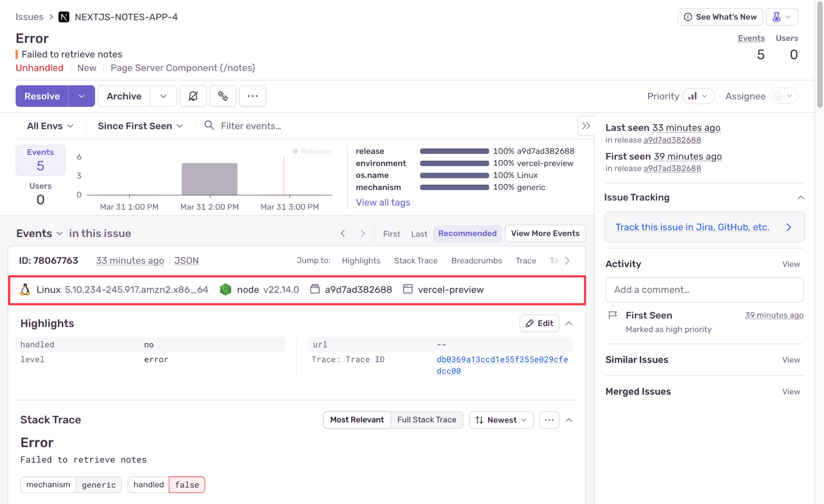The height and width of the screenshot is (504, 824).
Task: Select Most Relevant stack trace view
Action: point(357,420)
